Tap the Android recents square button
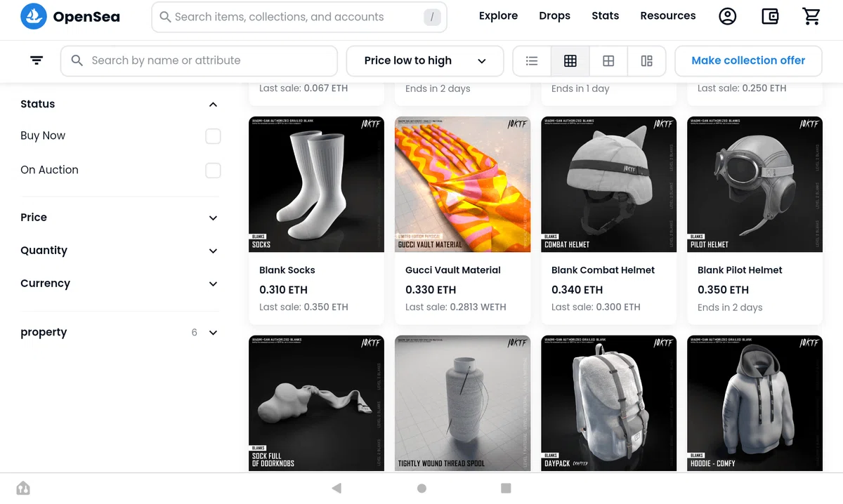The image size is (843, 504). pyautogui.click(x=506, y=488)
